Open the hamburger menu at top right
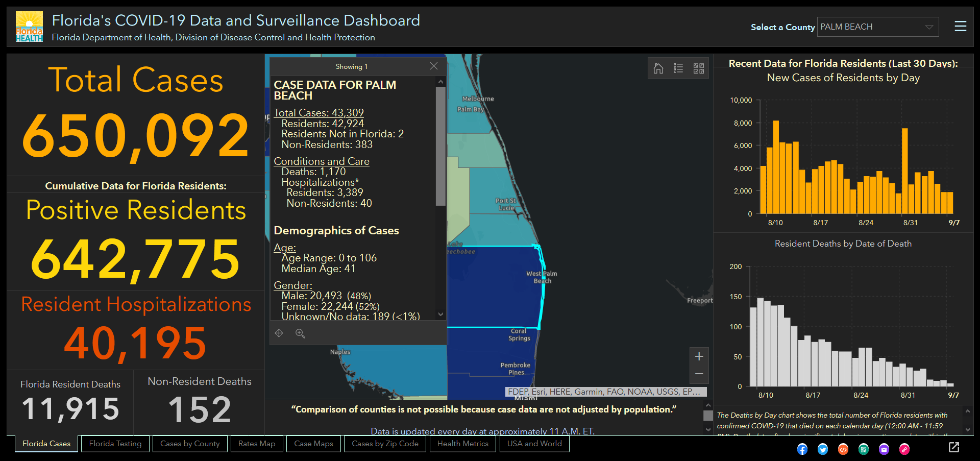The image size is (980, 461). [x=960, y=27]
